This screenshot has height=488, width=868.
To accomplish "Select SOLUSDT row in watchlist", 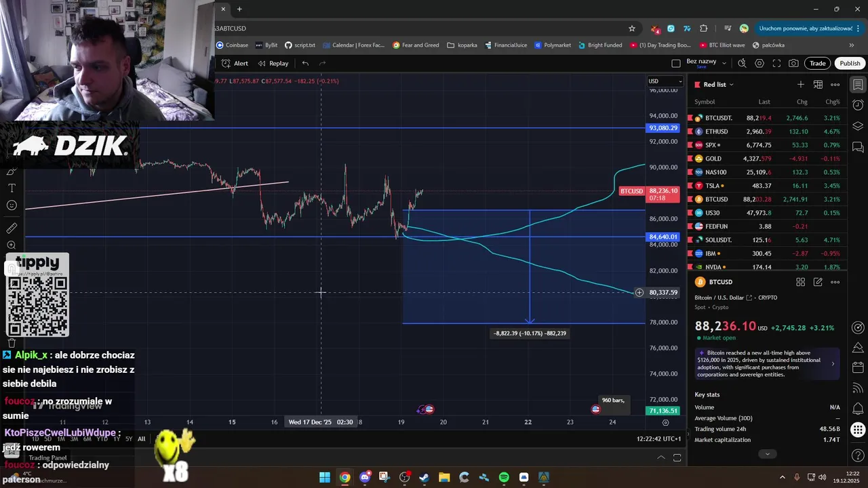I will click(x=767, y=240).
